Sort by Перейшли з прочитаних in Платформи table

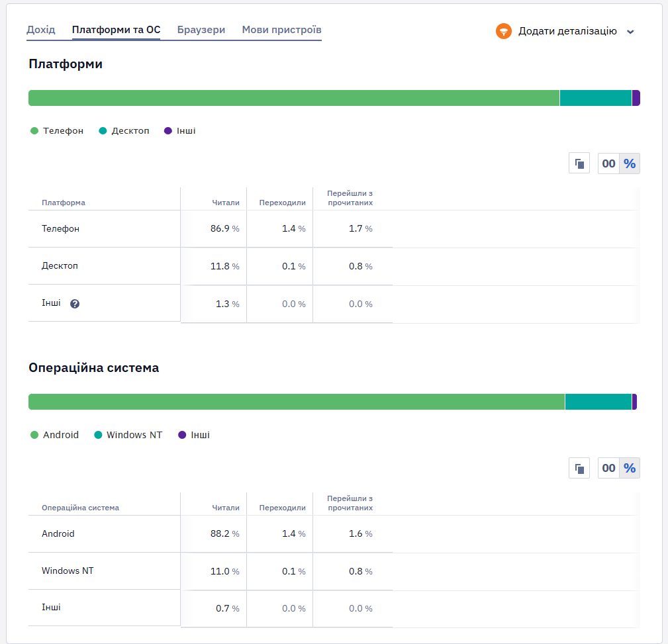click(x=350, y=198)
